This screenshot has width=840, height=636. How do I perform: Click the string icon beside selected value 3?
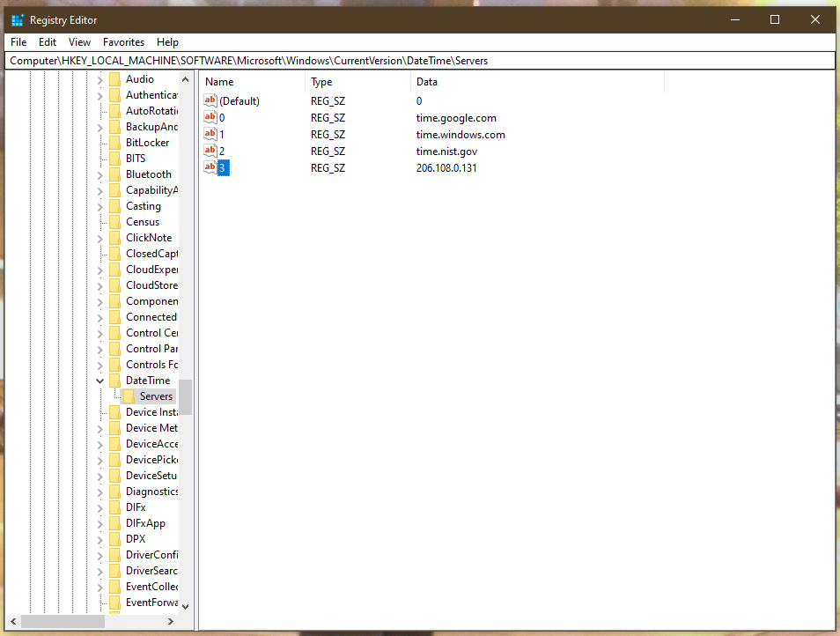pos(210,167)
